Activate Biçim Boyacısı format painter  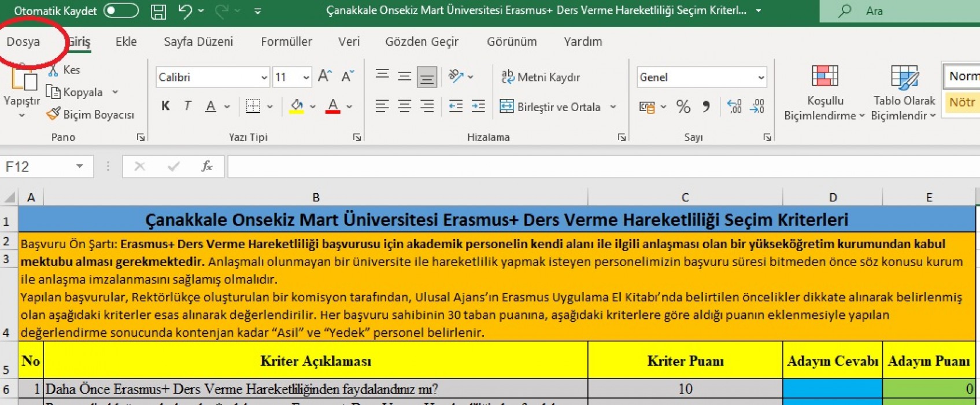[x=90, y=115]
